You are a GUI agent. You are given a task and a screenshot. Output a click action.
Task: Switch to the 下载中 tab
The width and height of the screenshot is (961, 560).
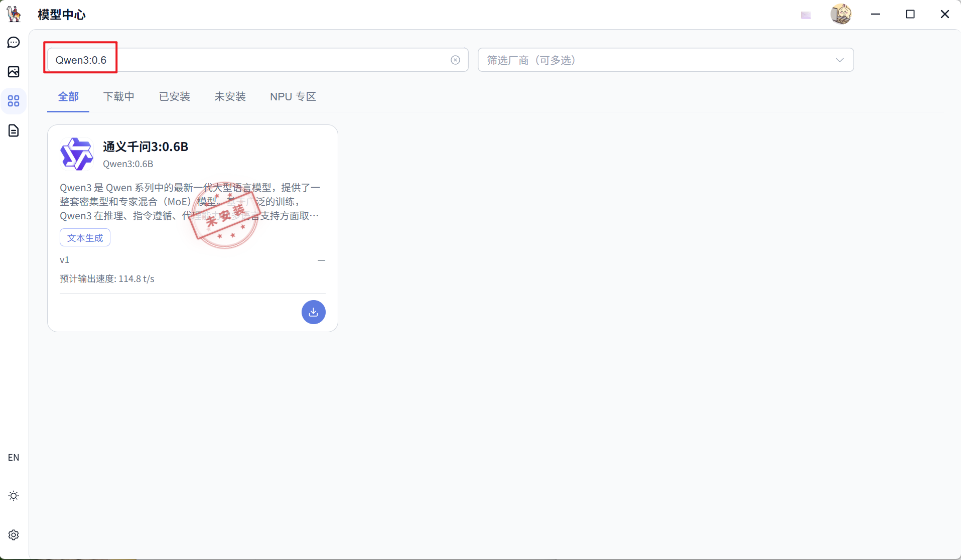119,97
